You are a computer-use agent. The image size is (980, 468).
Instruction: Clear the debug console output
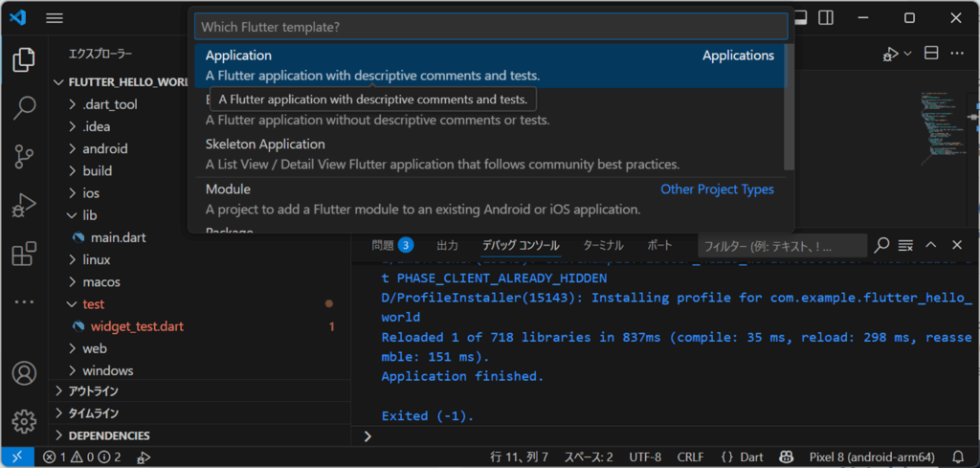(905, 245)
